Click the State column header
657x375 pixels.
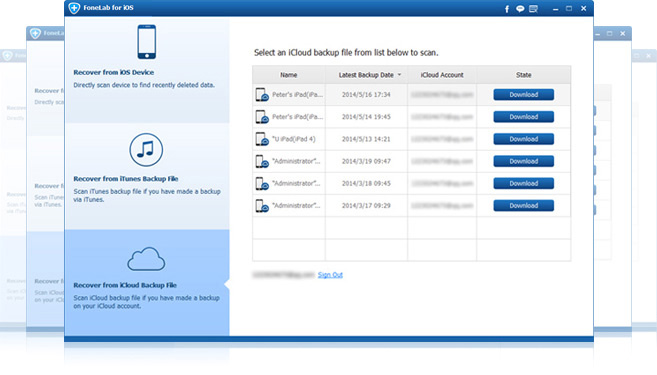coord(524,75)
